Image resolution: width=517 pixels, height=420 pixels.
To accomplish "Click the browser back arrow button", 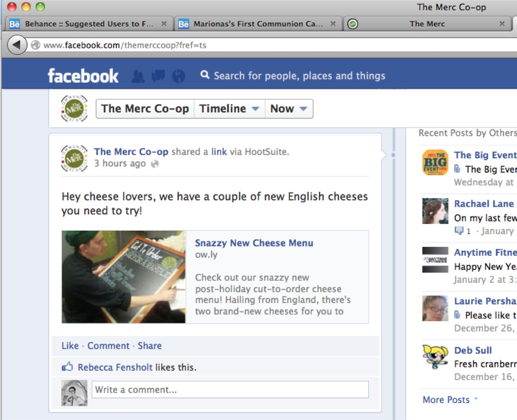I will [x=17, y=45].
